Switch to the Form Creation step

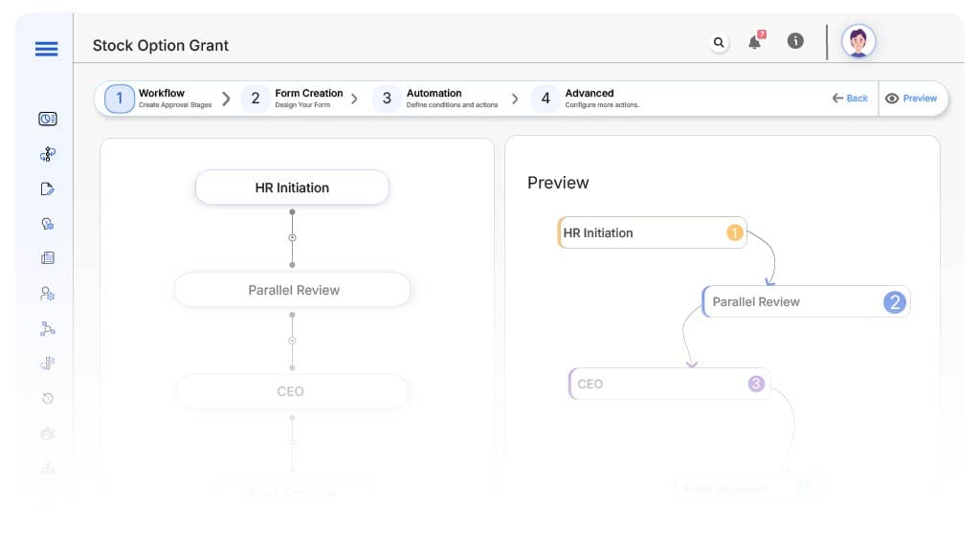[x=297, y=99]
